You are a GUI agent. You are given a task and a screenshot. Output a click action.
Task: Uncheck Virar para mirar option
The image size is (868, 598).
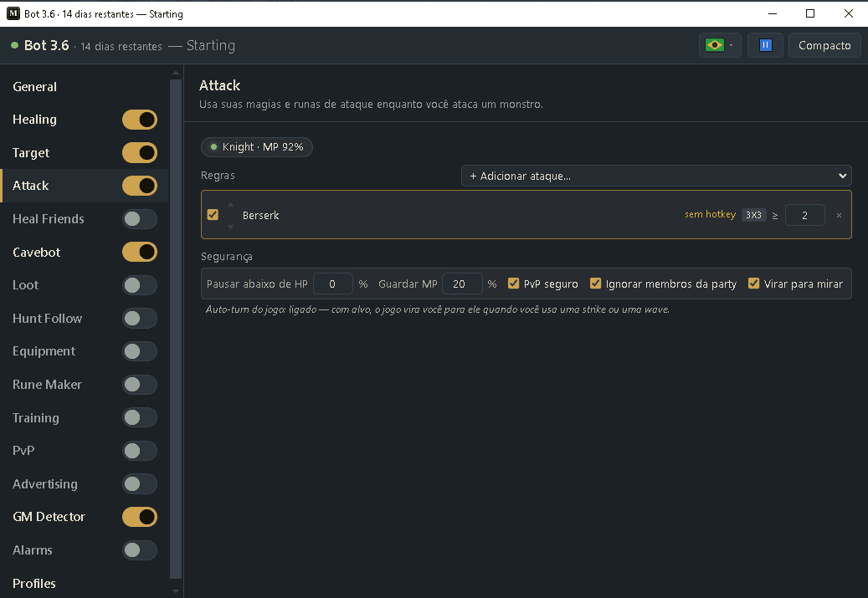pos(753,284)
